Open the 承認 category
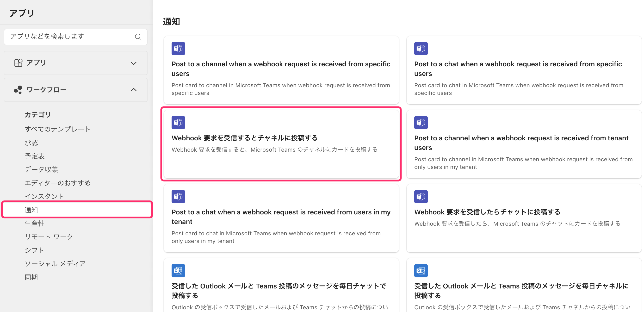 click(31, 143)
